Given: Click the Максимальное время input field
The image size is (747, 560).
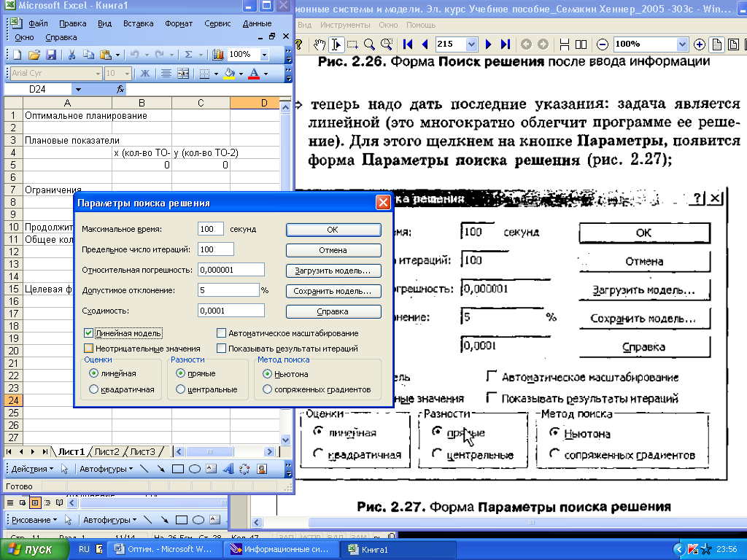Looking at the screenshot, I should pos(211,229).
